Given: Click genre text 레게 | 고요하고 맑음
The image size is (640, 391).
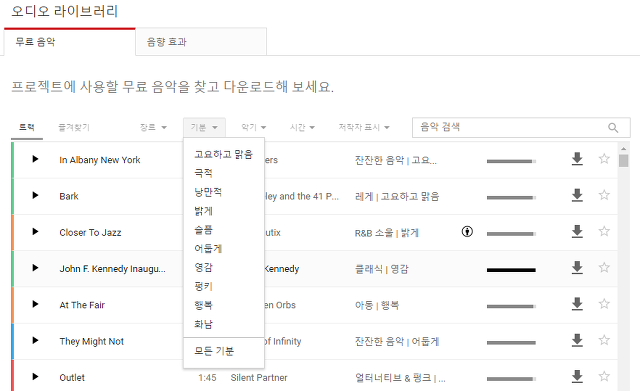Looking at the screenshot, I should (x=397, y=196).
